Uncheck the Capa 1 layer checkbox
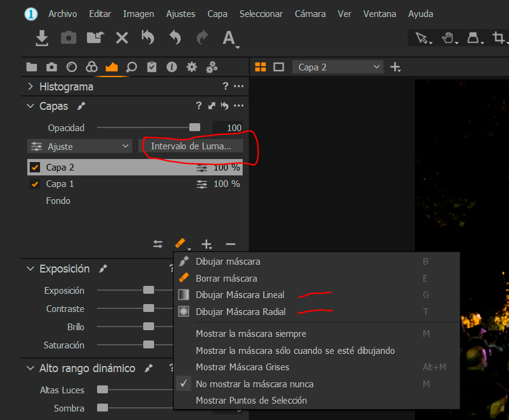This screenshot has width=509, height=420. [x=35, y=184]
